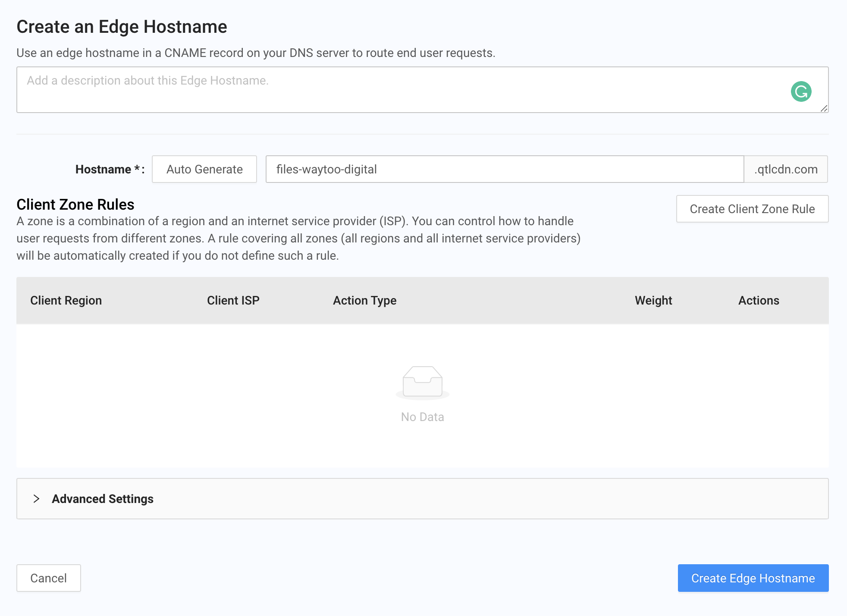
Task: Click the No Data text
Action: pyautogui.click(x=422, y=417)
